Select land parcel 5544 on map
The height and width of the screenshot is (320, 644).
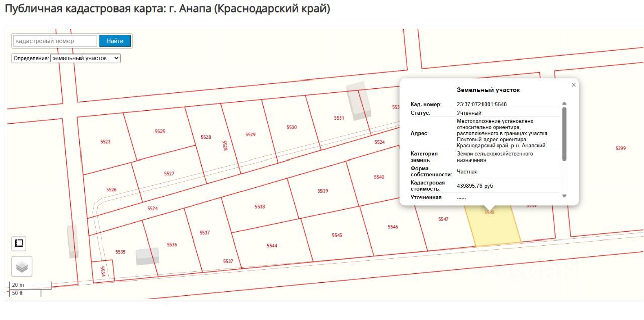click(x=272, y=246)
